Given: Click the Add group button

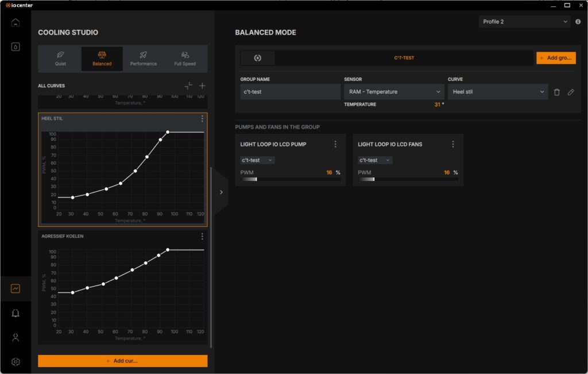Looking at the screenshot, I should (x=556, y=58).
